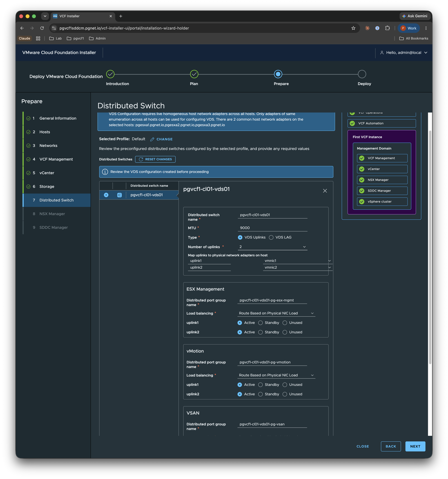Click the Distributed switch name input field
The width and height of the screenshot is (448, 479).
272,215
